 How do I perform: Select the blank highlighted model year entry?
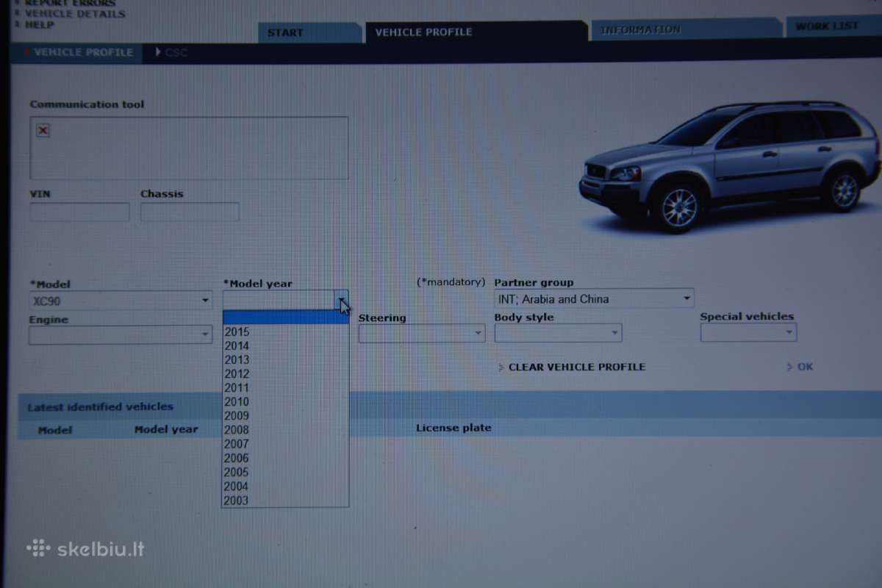pos(285,318)
